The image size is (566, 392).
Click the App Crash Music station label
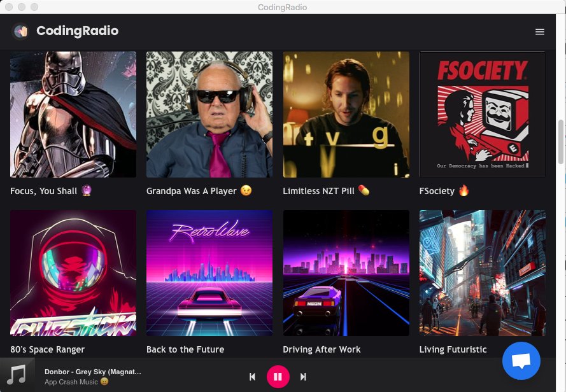pyautogui.click(x=71, y=382)
